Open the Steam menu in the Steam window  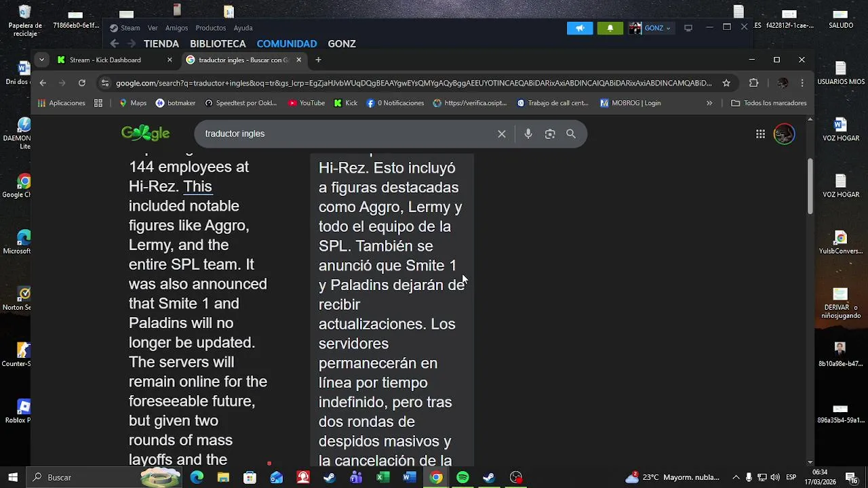125,28
